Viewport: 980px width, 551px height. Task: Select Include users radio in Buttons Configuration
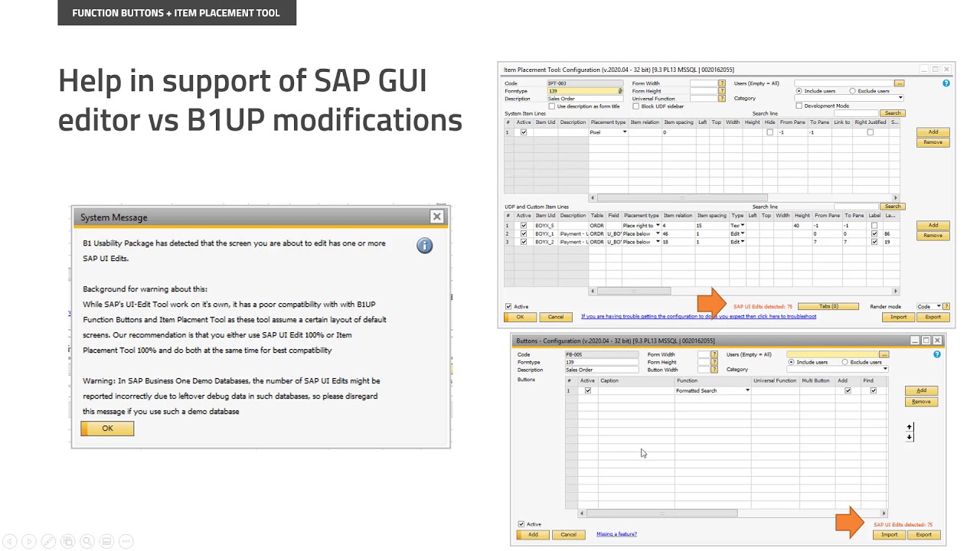pyautogui.click(x=791, y=362)
